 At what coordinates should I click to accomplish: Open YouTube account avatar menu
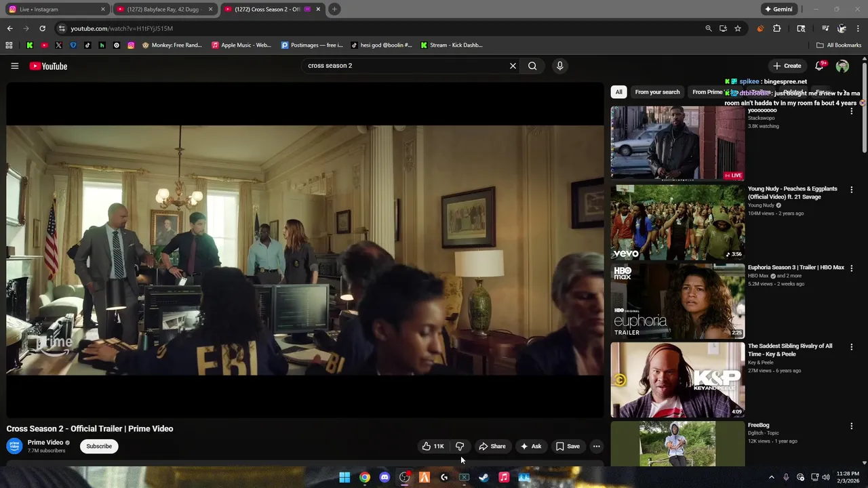point(842,66)
